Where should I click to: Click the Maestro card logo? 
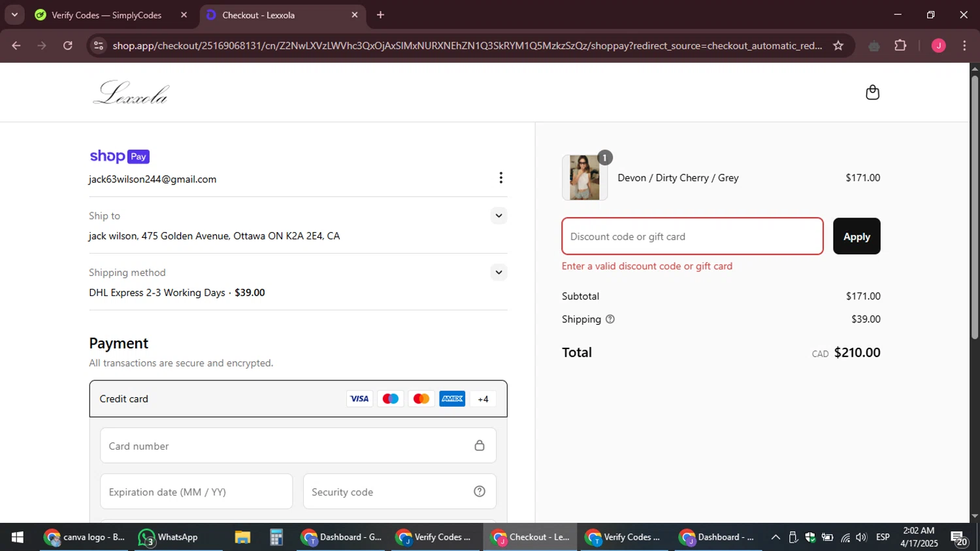coord(390,399)
